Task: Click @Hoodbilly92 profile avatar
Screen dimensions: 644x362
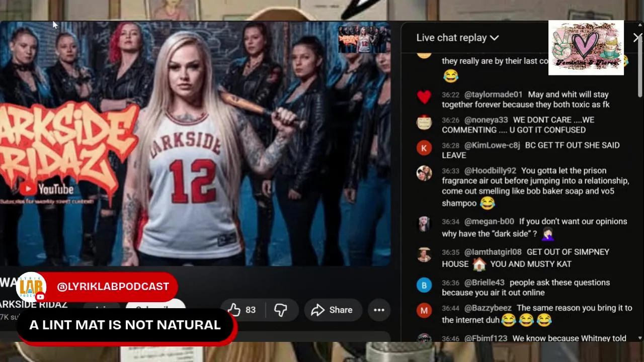Action: [424, 173]
